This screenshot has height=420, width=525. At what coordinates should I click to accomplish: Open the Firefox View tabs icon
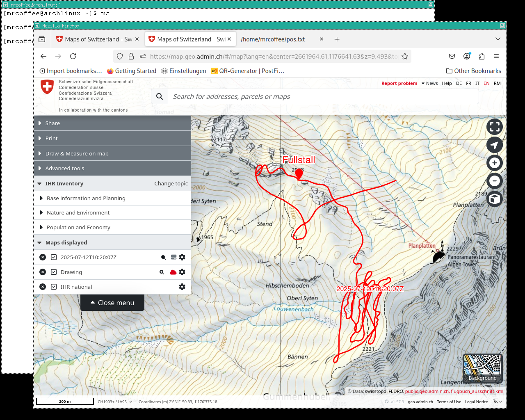(42, 39)
